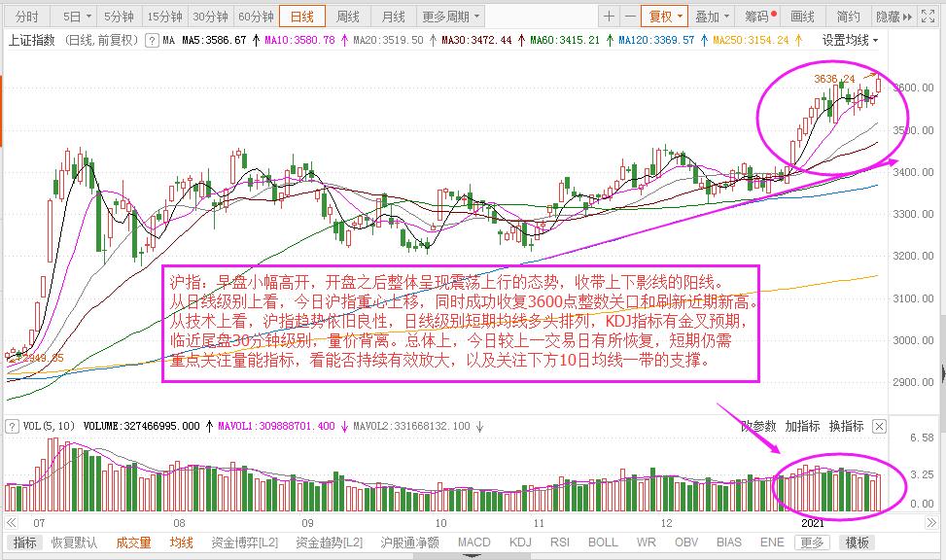Image resolution: width=946 pixels, height=560 pixels.
Task: Click the MA help question-mark icon
Action: [x=152, y=41]
